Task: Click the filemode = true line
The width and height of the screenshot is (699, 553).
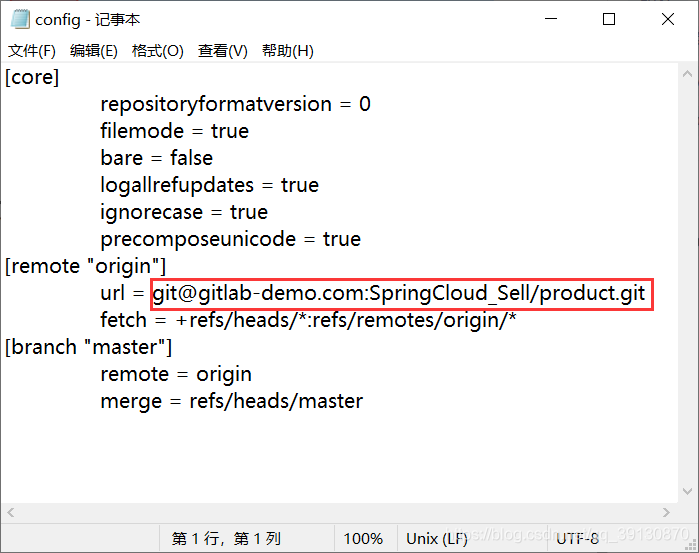Action: (x=174, y=131)
